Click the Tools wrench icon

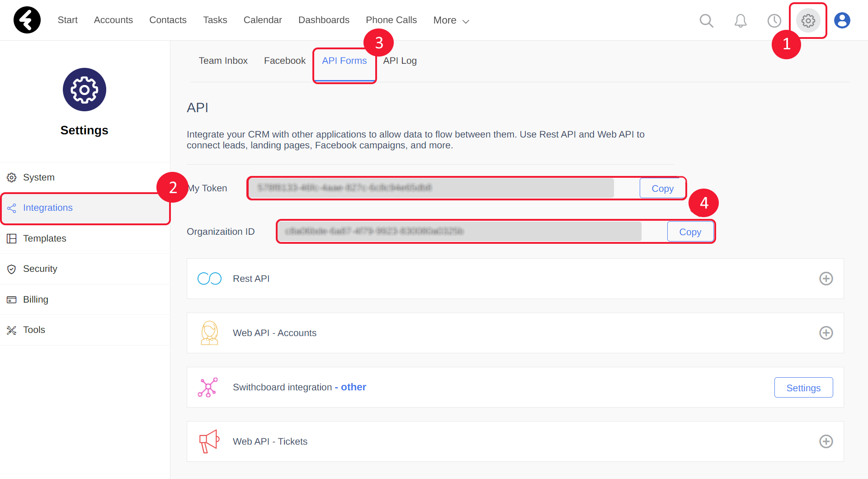point(12,330)
